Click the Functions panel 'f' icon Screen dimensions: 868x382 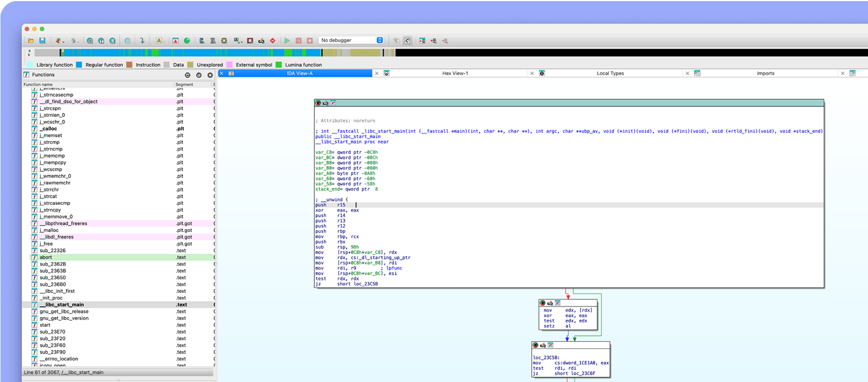click(x=27, y=74)
